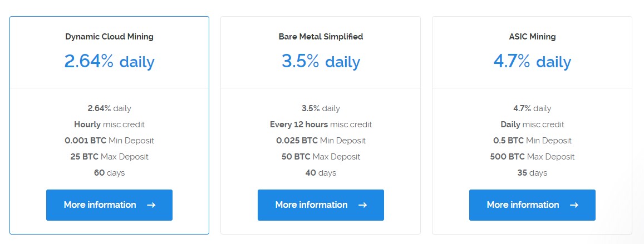
Task: Click arrow icon in Bare Metal Simplified button
Action: [x=362, y=205]
